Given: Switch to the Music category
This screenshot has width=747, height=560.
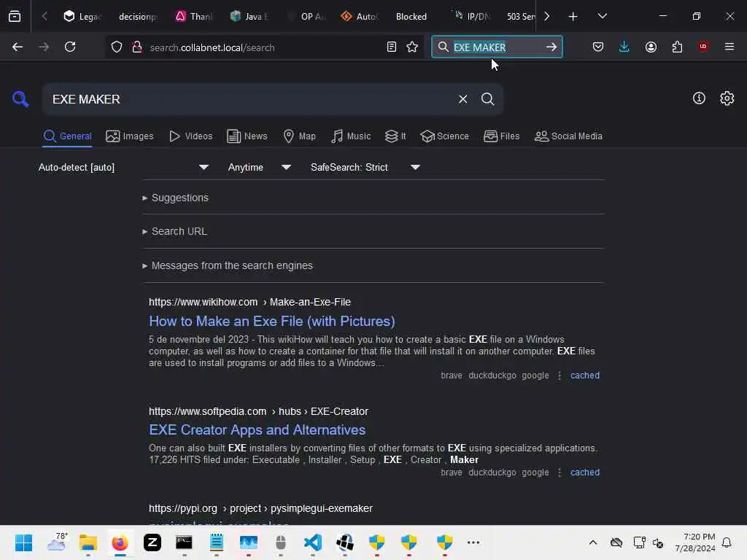Looking at the screenshot, I should [351, 136].
